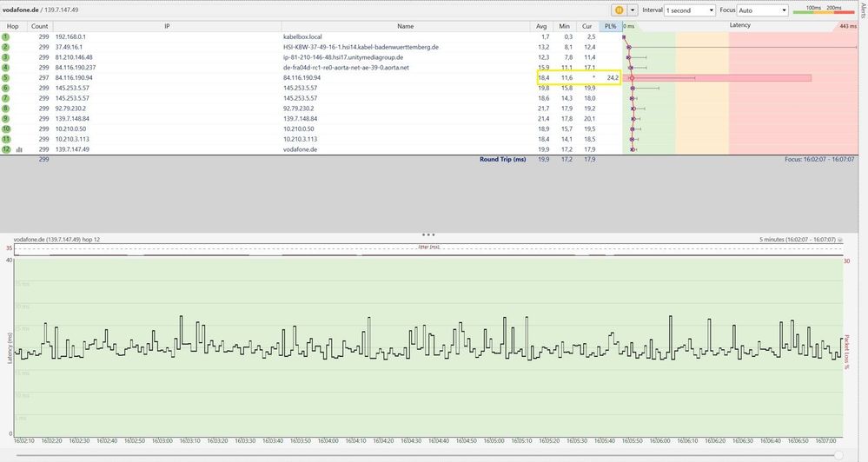
Task: Click the Round Trip (ms) summary label
Action: tap(503, 159)
